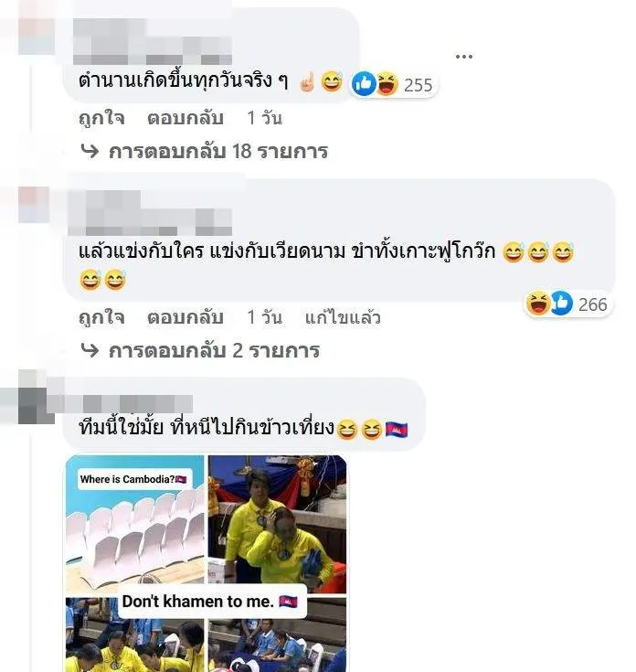Click the blue like reaction icon beside 266
The height and width of the screenshot is (672, 636).
click(x=561, y=304)
